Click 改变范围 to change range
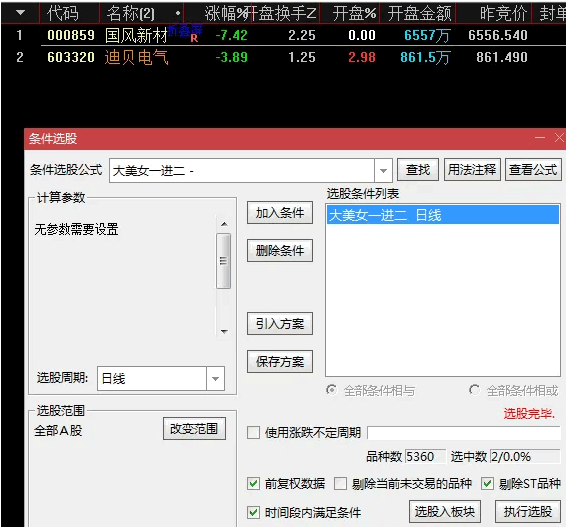 194,428
